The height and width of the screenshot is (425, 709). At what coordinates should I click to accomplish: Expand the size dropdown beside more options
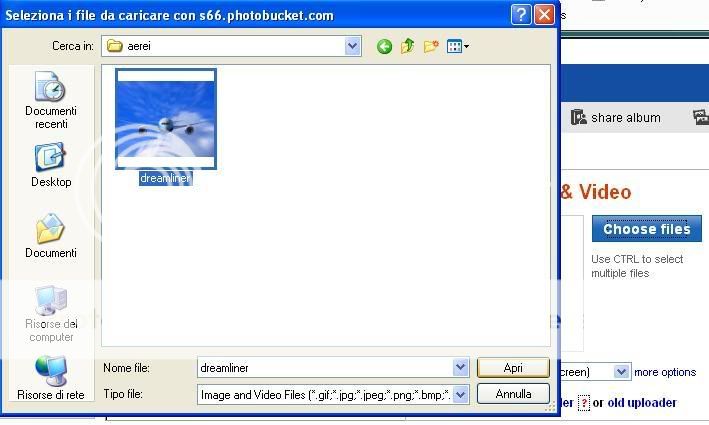pyautogui.click(x=621, y=372)
